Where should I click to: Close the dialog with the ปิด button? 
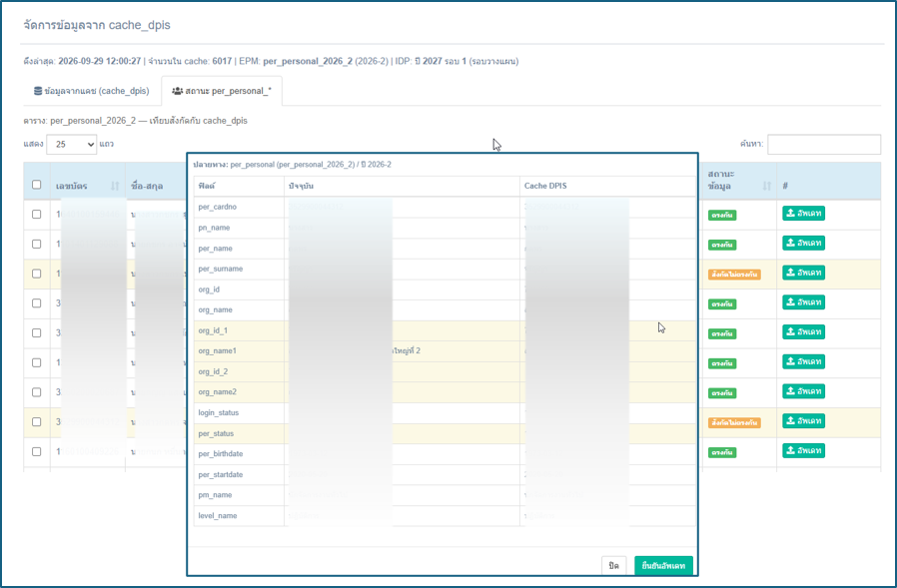pos(614,566)
